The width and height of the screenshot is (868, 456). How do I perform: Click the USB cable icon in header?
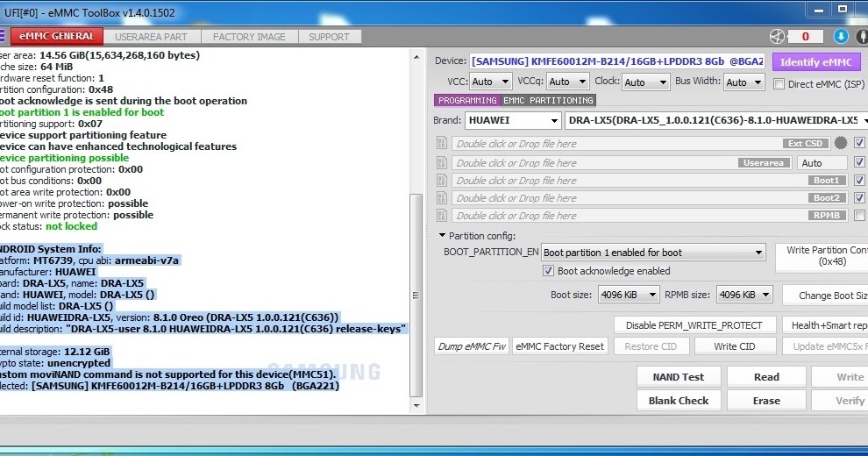862,37
